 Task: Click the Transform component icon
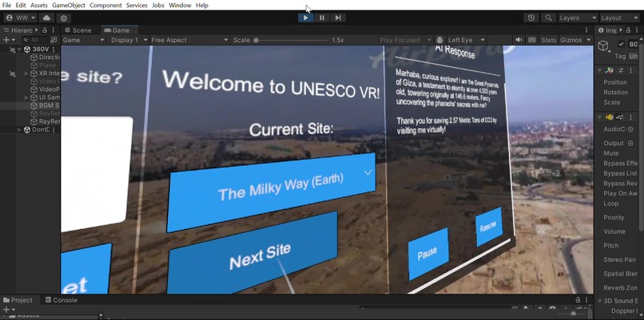(609, 70)
